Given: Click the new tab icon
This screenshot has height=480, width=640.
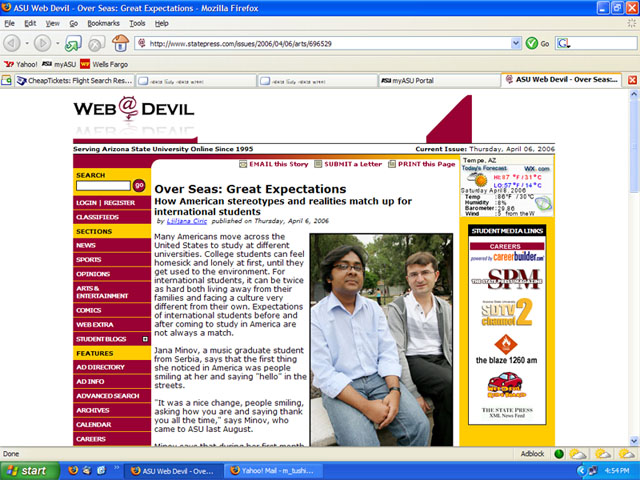Looking at the screenshot, I should coord(6,80).
